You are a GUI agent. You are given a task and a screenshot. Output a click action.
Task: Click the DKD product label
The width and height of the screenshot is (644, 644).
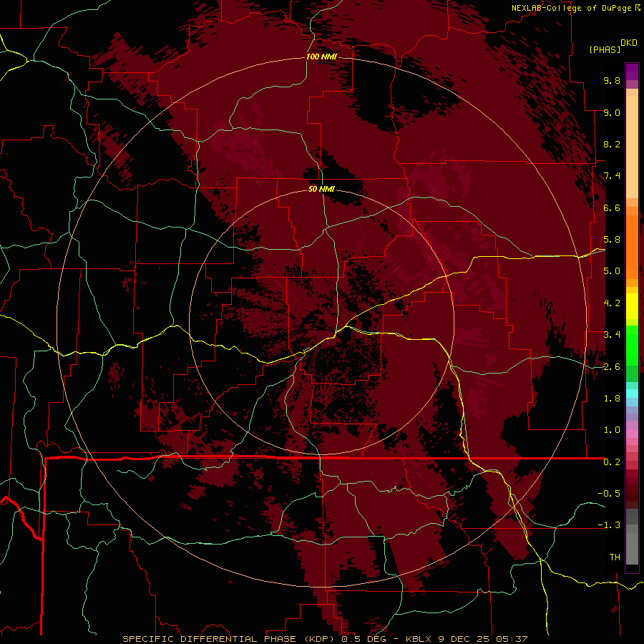[x=629, y=43]
